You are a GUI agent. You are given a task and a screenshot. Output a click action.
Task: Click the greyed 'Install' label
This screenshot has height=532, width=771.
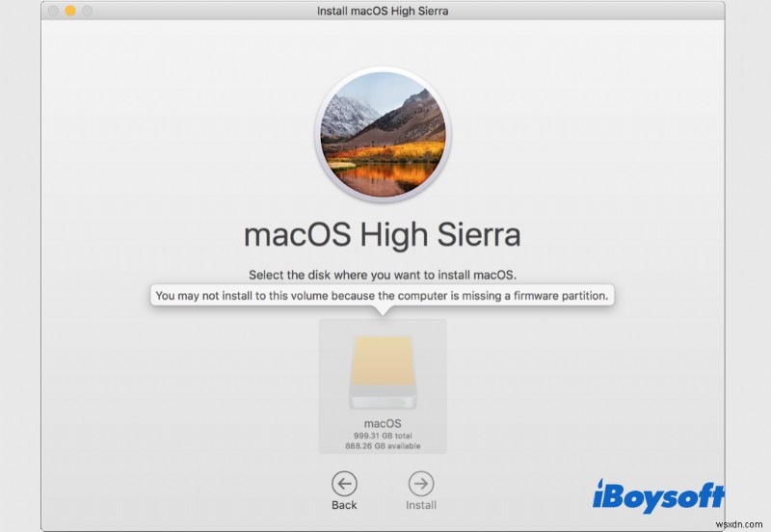coord(421,505)
